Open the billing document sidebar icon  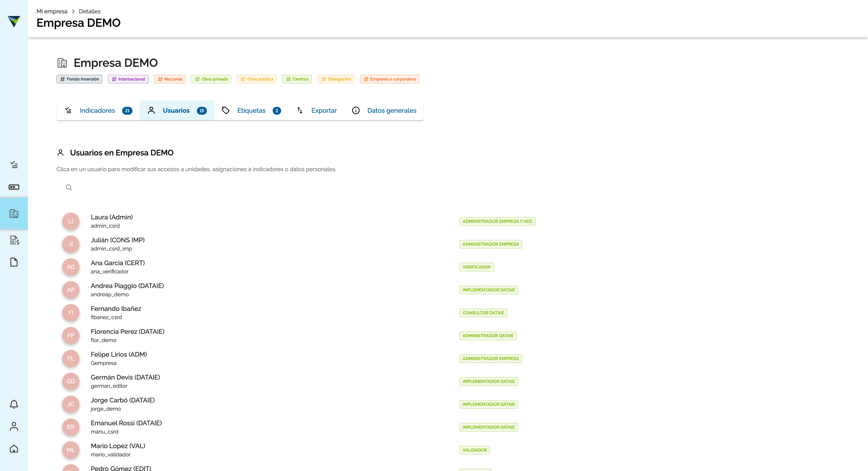[14, 240]
